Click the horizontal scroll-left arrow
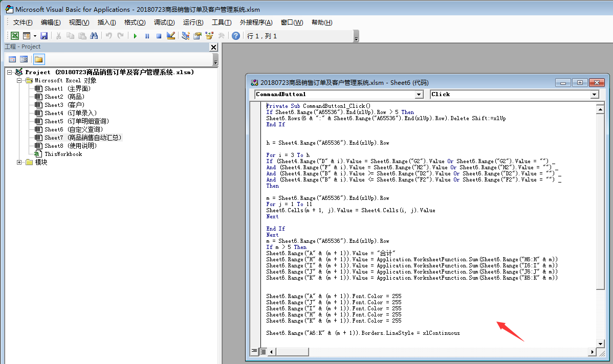Viewport: 613px width, 364px height. coord(271,352)
